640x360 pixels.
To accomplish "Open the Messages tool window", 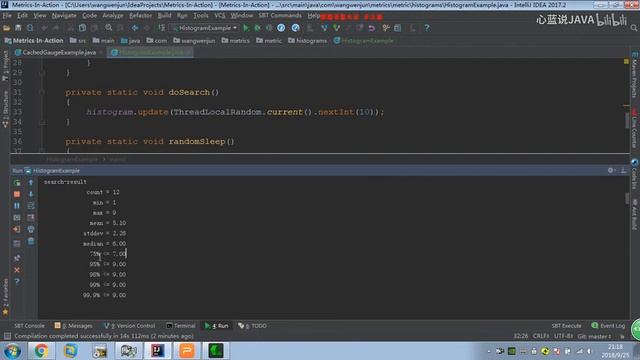I will tap(74, 326).
